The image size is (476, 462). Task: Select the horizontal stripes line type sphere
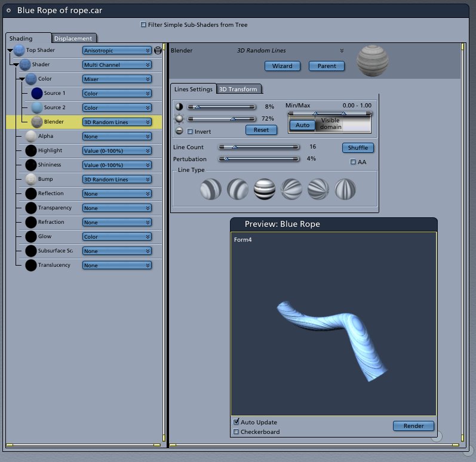[265, 189]
